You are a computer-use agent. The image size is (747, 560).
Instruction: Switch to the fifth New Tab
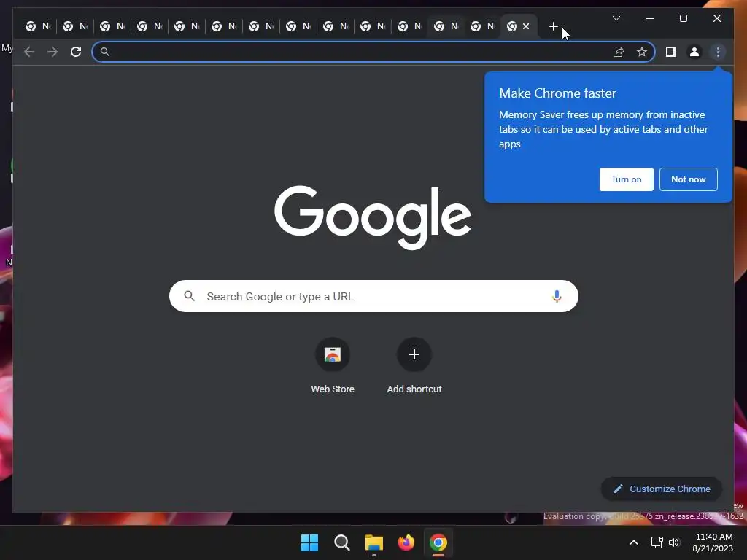[187, 27]
